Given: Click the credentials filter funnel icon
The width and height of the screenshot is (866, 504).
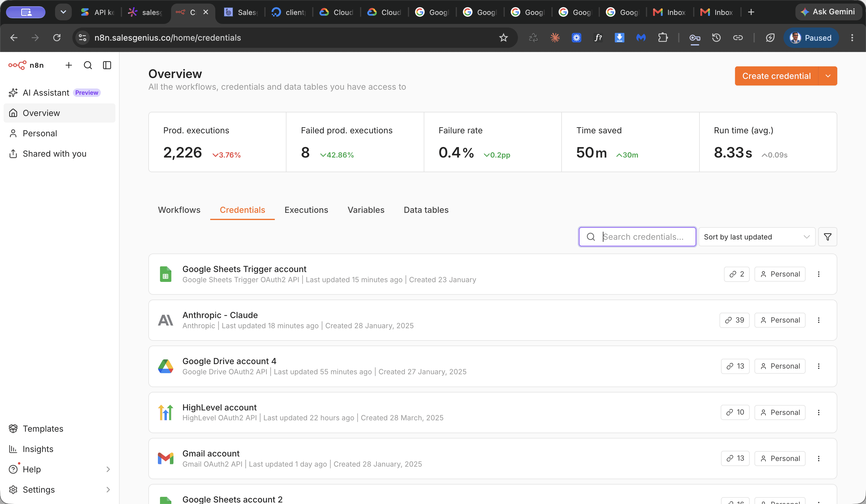Looking at the screenshot, I should pos(827,237).
